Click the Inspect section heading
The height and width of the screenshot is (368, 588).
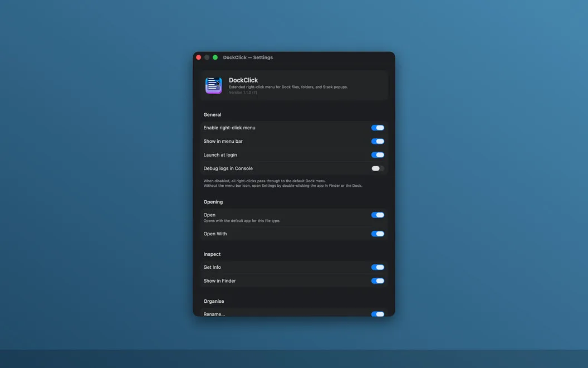[212, 254]
